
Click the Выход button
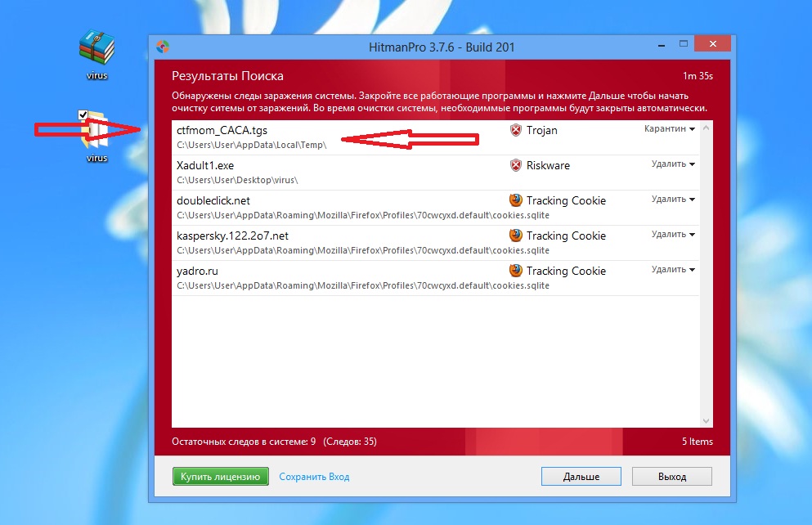coord(671,476)
